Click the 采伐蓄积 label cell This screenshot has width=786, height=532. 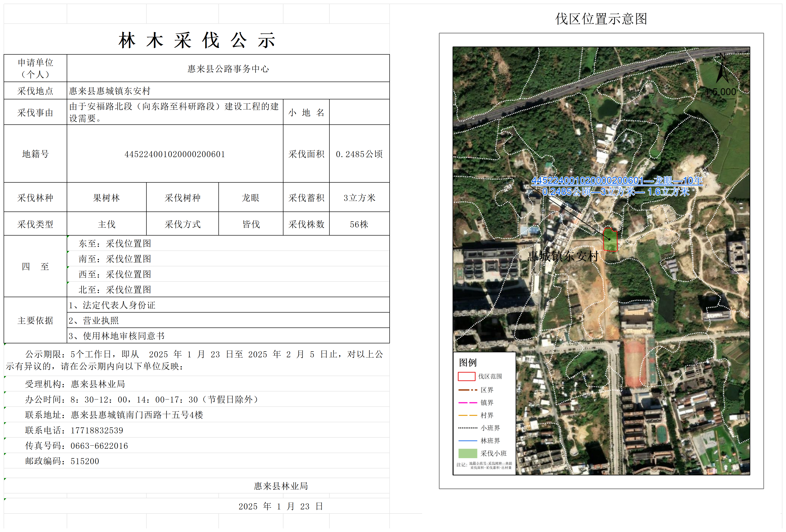pos(306,197)
